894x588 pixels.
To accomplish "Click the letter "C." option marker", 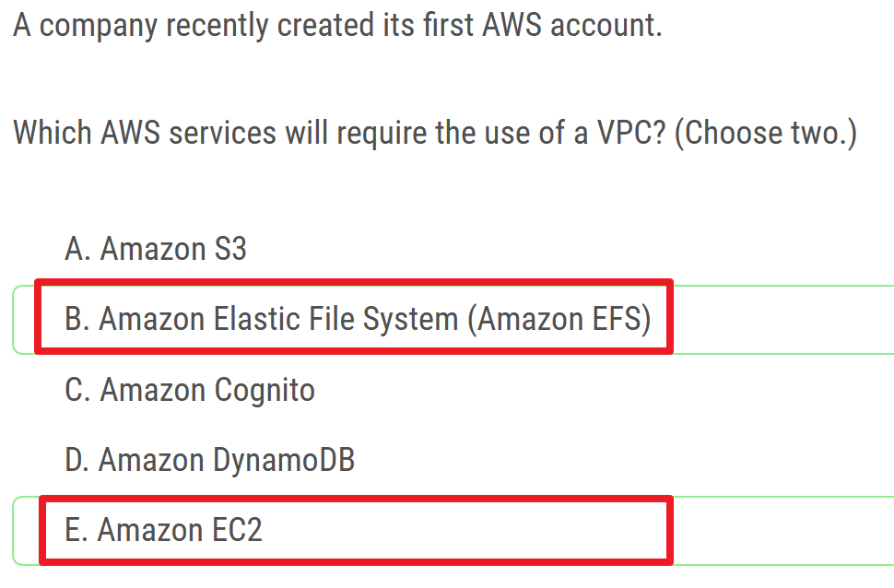I will point(77,390).
